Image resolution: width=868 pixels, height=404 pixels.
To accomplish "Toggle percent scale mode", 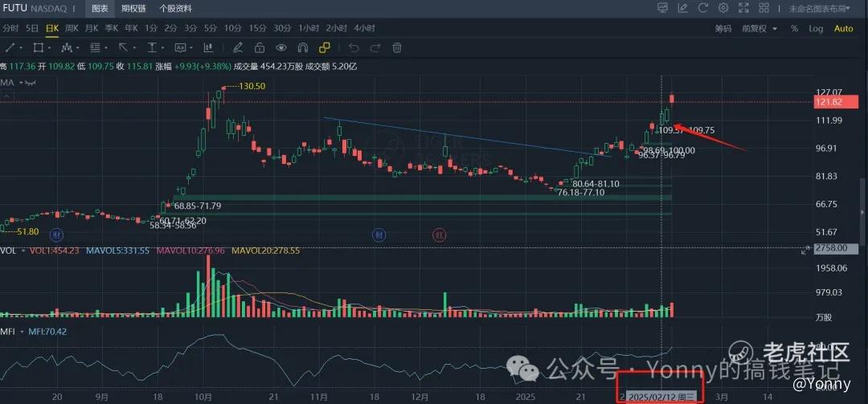I will 794,29.
